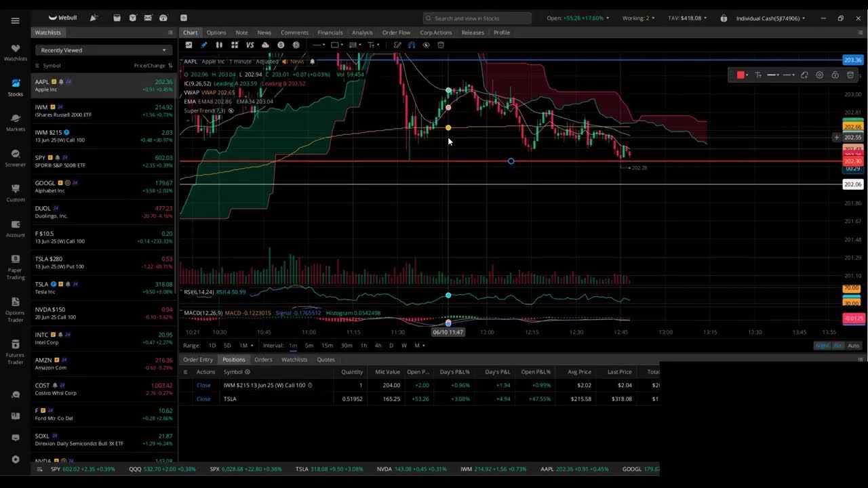Open Futures Trader from the sidebar
The width and height of the screenshot is (868, 488).
pyautogui.click(x=16, y=352)
